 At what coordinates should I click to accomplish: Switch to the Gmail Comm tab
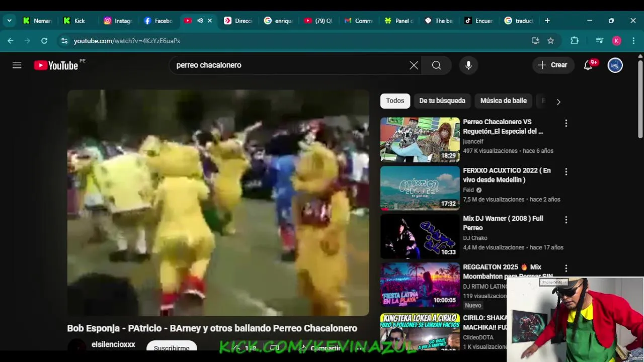pyautogui.click(x=359, y=21)
